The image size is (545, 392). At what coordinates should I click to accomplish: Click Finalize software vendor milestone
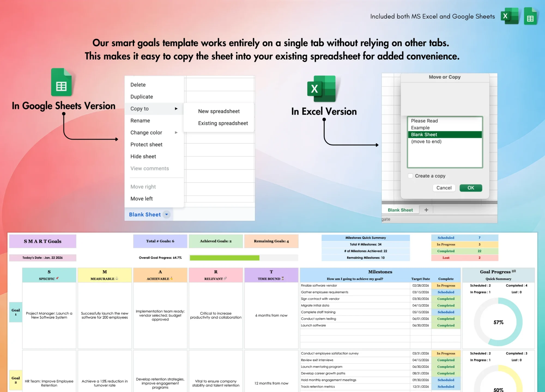coord(355,286)
